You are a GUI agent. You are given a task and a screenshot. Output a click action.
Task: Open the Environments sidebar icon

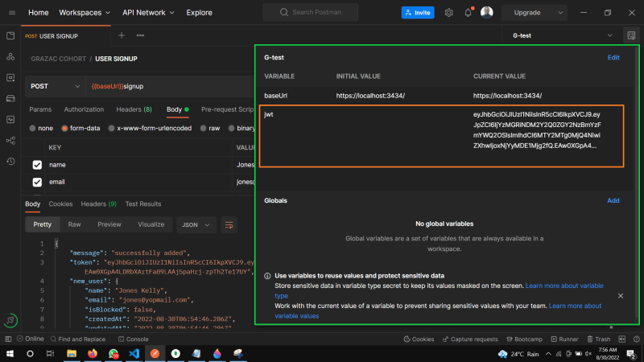click(10, 77)
